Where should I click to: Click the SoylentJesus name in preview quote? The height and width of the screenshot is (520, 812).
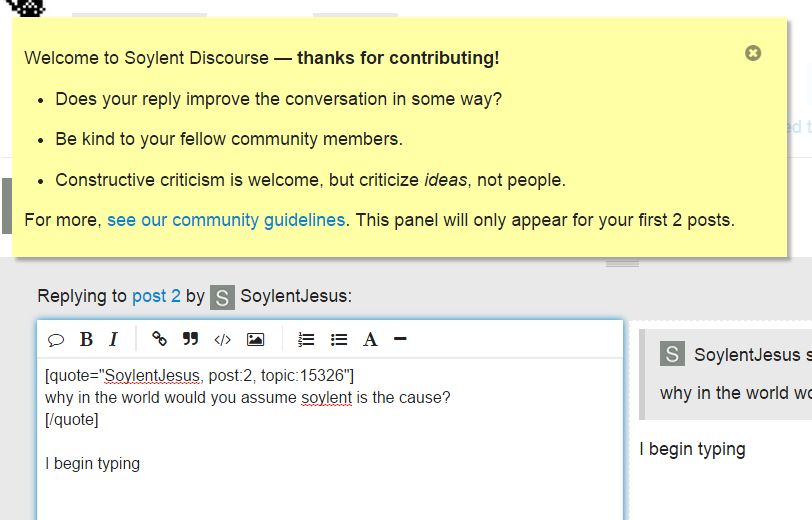click(x=747, y=355)
